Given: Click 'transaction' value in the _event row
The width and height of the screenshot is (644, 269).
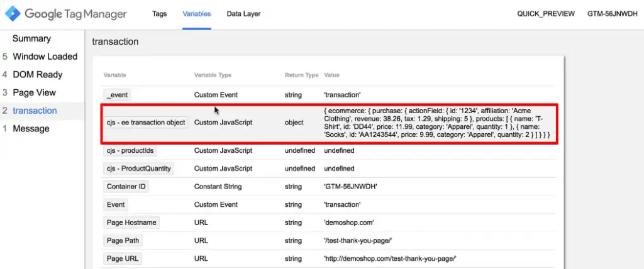Looking at the screenshot, I should click(342, 95).
